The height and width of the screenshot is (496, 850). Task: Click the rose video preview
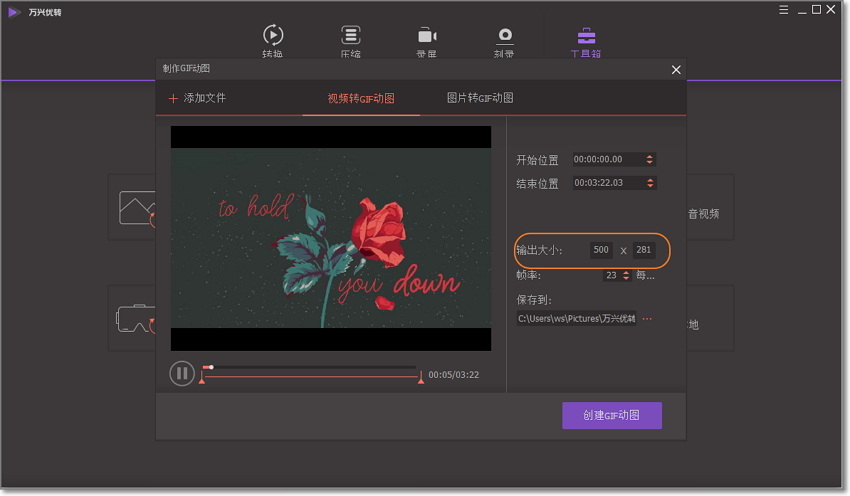[x=331, y=239]
